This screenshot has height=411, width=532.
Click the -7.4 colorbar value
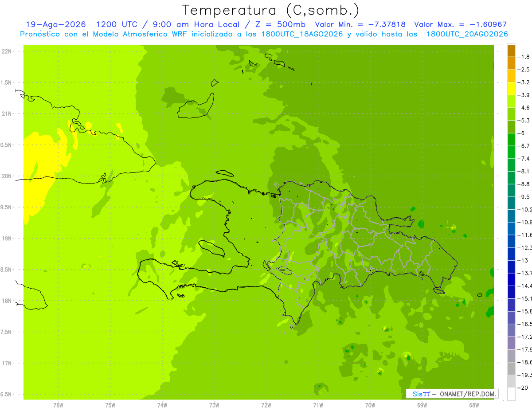[x=524, y=158]
